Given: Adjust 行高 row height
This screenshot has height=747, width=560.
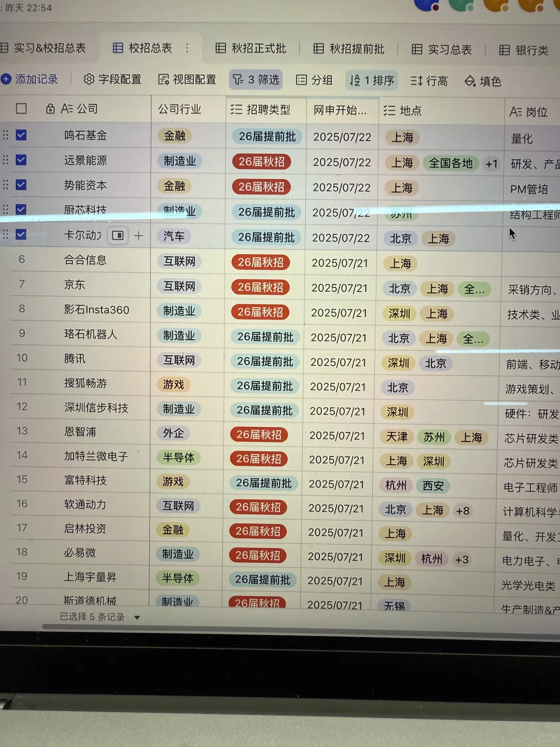Looking at the screenshot, I should pyautogui.click(x=429, y=81).
